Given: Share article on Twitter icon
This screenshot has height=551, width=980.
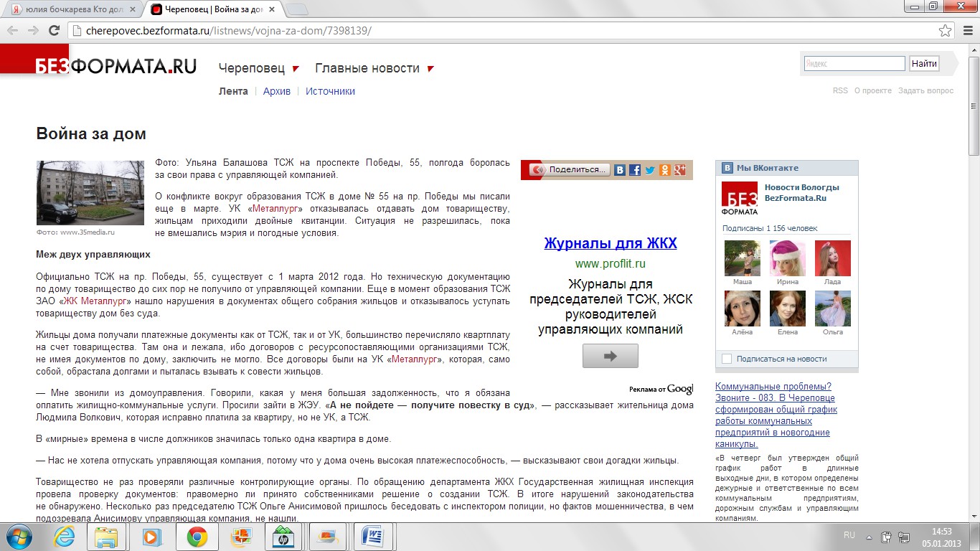Looking at the screenshot, I should coord(650,170).
